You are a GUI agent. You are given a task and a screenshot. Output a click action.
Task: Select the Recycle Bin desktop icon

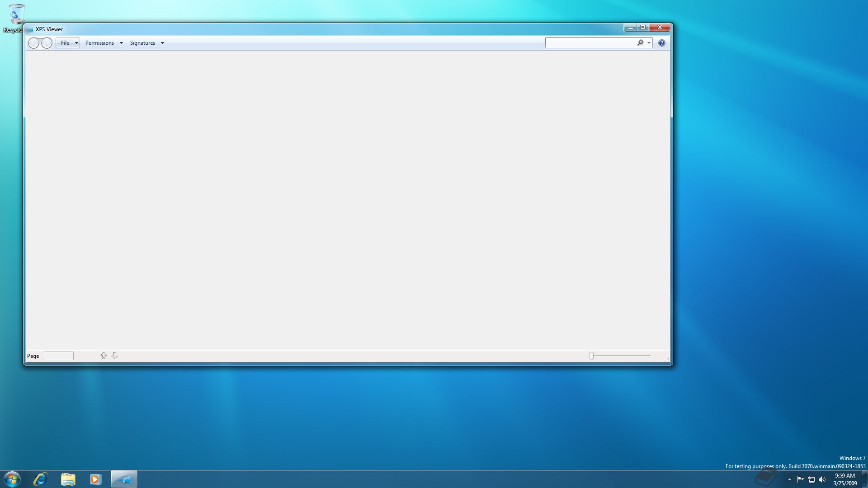[16, 18]
